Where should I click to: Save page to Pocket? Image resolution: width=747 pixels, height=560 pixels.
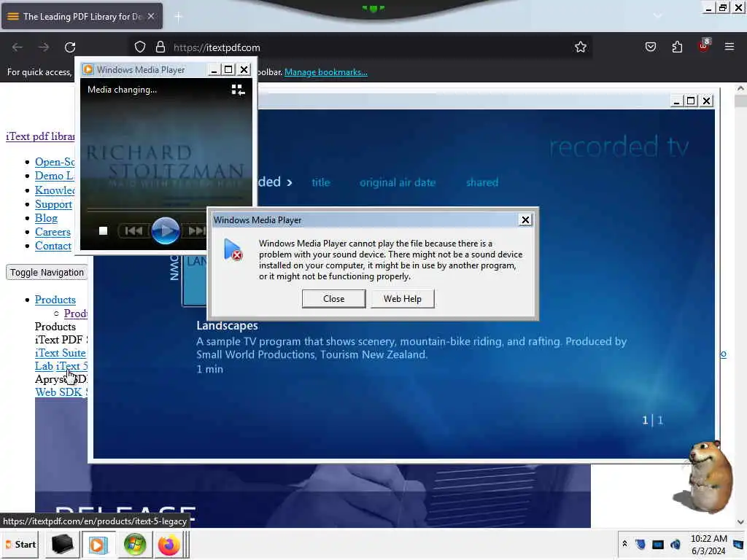(650, 47)
